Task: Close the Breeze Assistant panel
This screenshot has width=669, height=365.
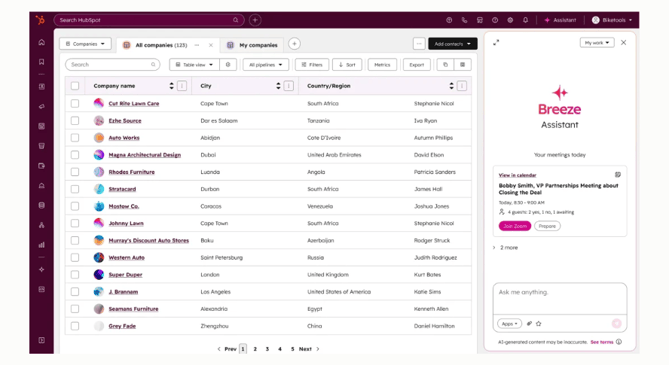Action: tap(623, 43)
